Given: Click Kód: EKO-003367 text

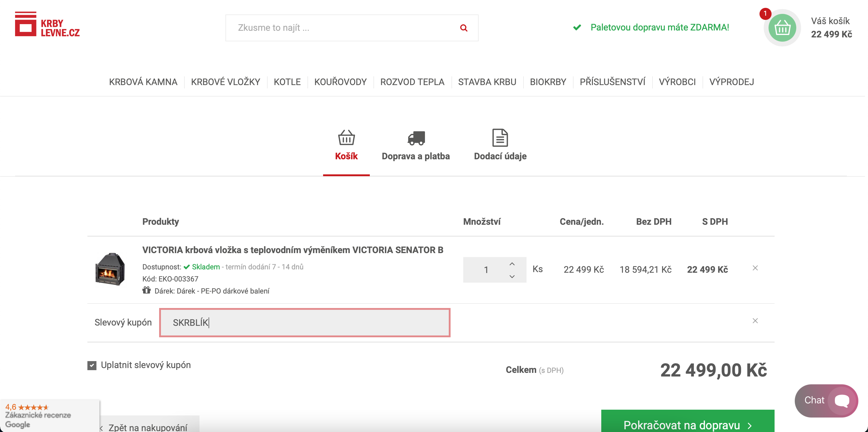Looking at the screenshot, I should tap(170, 279).
